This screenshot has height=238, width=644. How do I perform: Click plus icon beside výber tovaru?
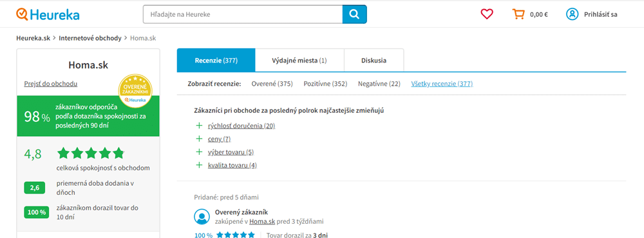coord(200,152)
